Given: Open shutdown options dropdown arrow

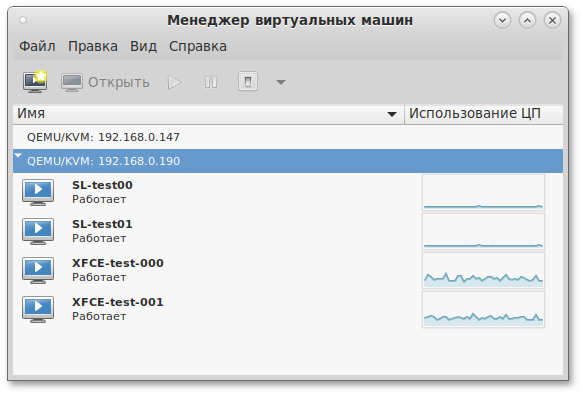Looking at the screenshot, I should pos(281,82).
